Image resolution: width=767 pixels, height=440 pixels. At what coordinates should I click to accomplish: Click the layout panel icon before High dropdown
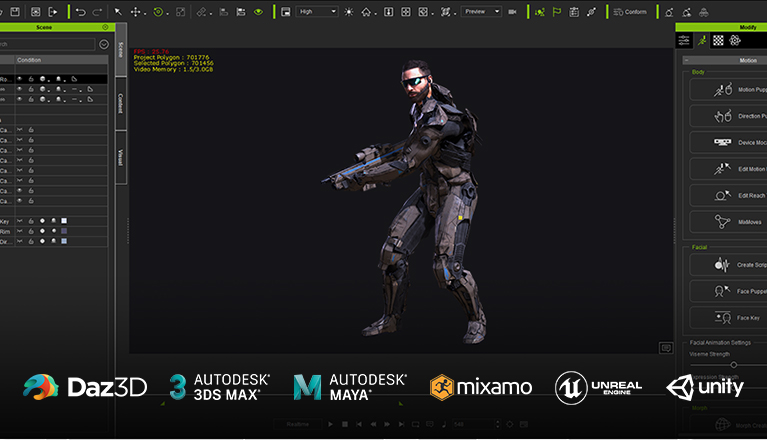(286, 12)
